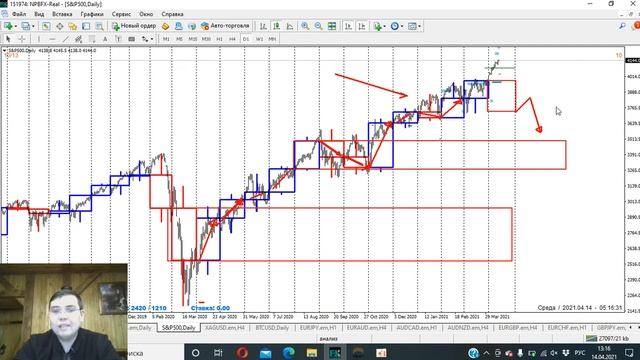Viewport: 640px width, 360px height.
Task: Open the volume control in the tray
Action: tap(554, 353)
